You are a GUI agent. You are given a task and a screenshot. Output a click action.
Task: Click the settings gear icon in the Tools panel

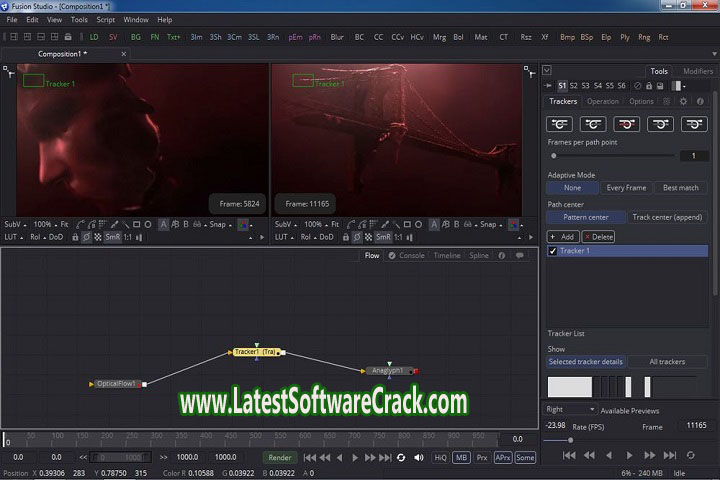point(684,101)
